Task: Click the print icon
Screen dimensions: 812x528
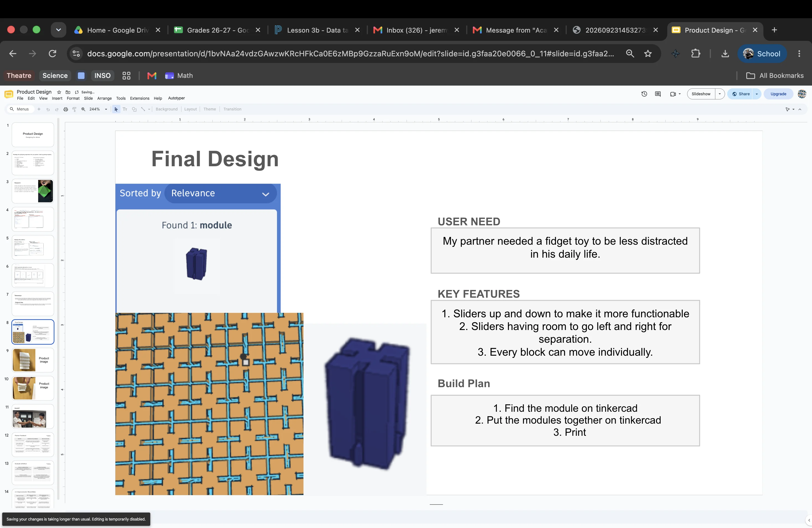Action: click(65, 109)
